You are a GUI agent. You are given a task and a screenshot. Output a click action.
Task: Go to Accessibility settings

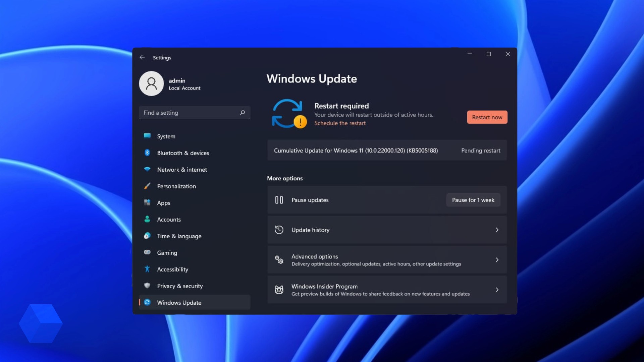(195, 269)
